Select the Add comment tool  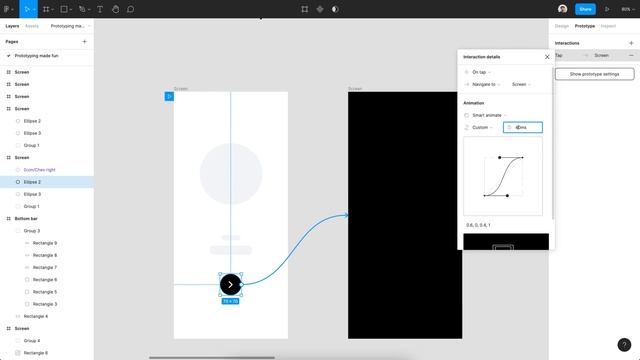click(x=131, y=9)
